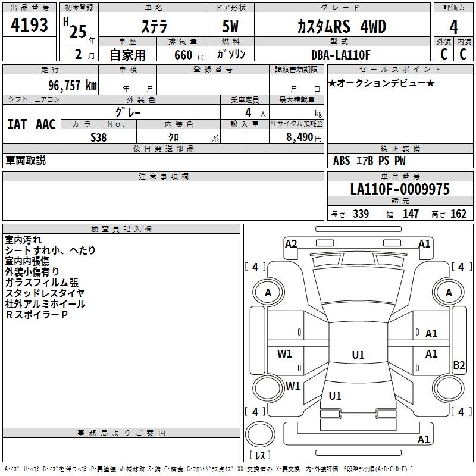Select the shift type IAT
This screenshot has width=476, height=476.
coord(17,124)
